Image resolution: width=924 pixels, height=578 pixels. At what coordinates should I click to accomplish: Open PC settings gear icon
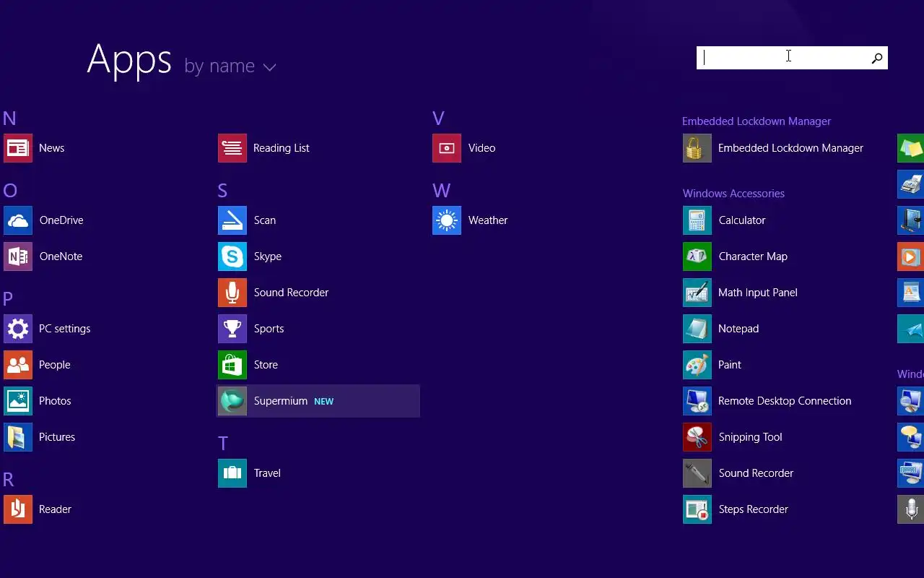click(x=18, y=329)
